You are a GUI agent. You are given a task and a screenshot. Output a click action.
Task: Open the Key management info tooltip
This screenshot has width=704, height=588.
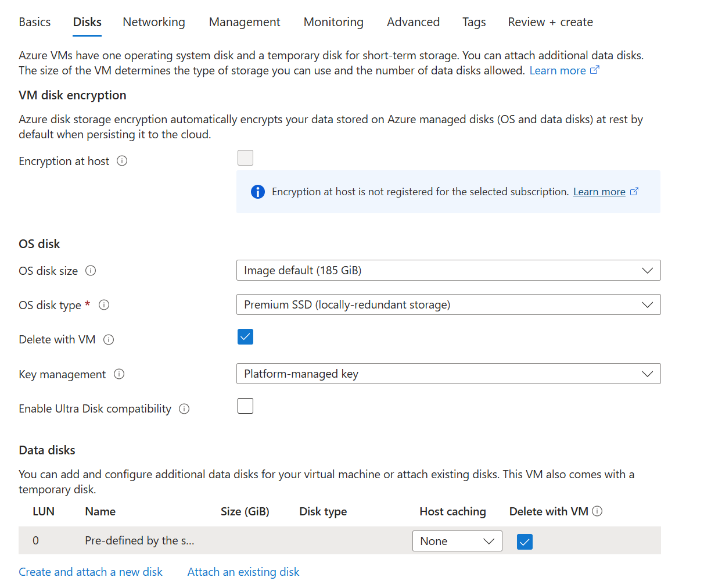click(x=119, y=374)
